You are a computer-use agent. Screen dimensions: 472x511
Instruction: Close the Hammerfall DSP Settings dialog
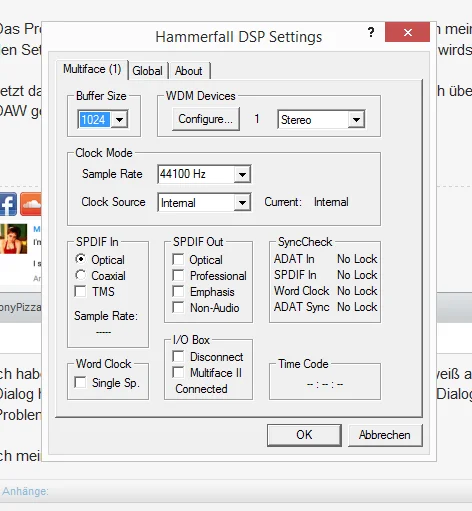[x=407, y=32]
